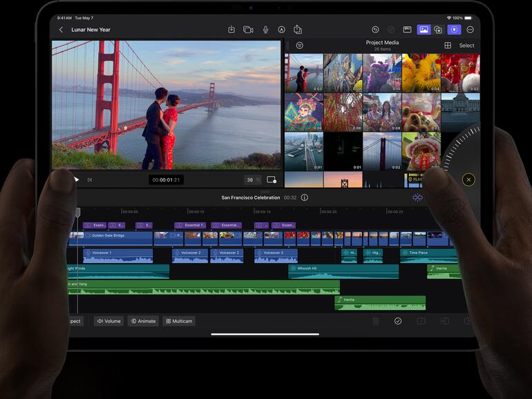Switch to the Volume tab
Screen dimensions: 532x399
(108, 321)
